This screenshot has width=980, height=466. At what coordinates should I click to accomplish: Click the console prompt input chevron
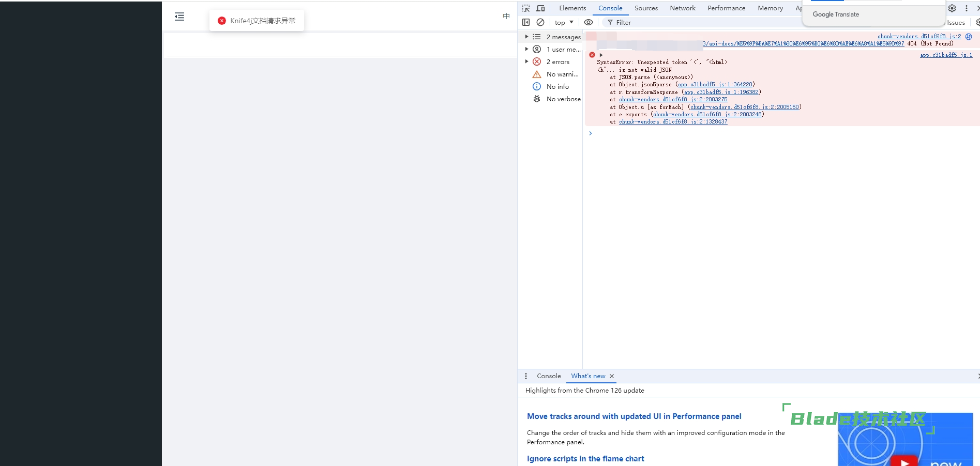tap(590, 133)
